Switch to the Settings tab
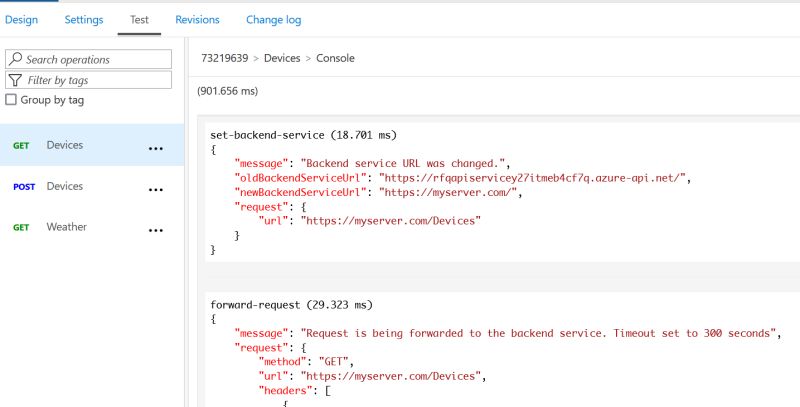 (x=84, y=20)
